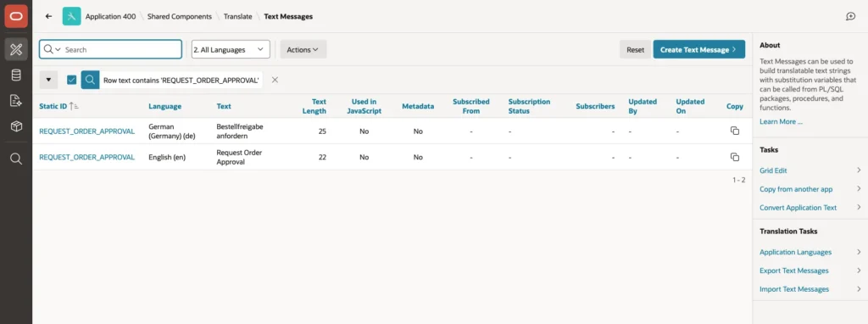The width and height of the screenshot is (868, 324).
Task: Expand Grid Edit task chevron
Action: pos(858,170)
